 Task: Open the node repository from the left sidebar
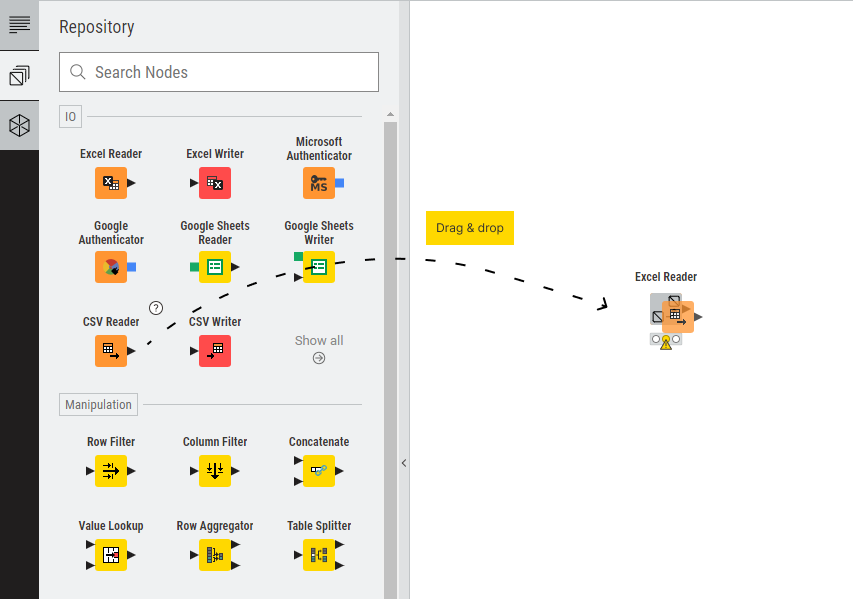(x=19, y=124)
